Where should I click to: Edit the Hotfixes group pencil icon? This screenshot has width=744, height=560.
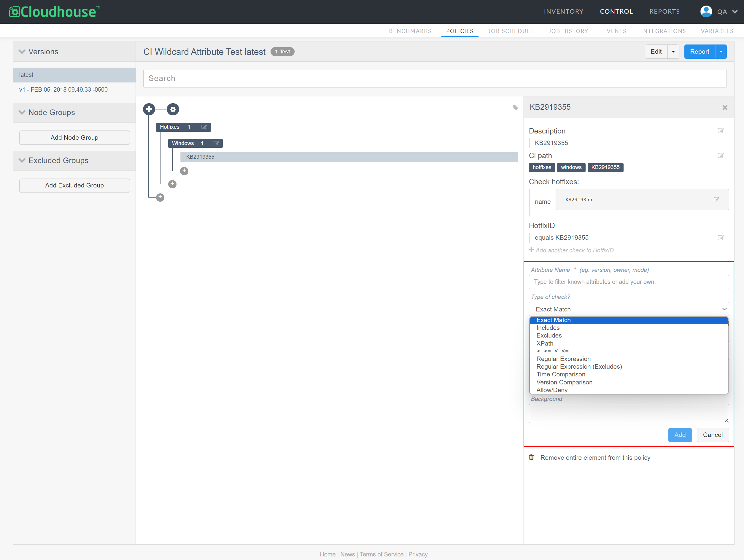(204, 127)
